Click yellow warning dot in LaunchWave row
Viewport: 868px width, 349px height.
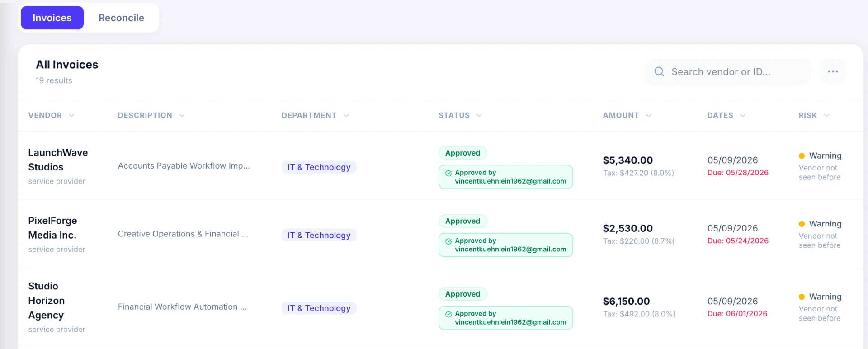coord(802,156)
